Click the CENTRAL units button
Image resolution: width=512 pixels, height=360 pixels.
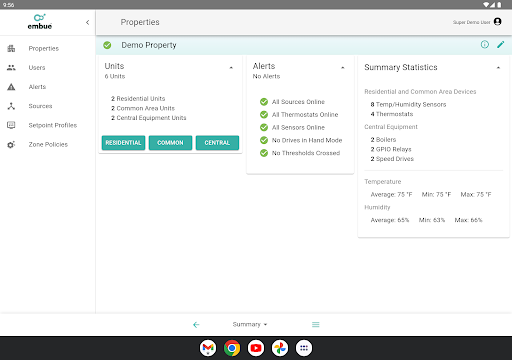(217, 143)
